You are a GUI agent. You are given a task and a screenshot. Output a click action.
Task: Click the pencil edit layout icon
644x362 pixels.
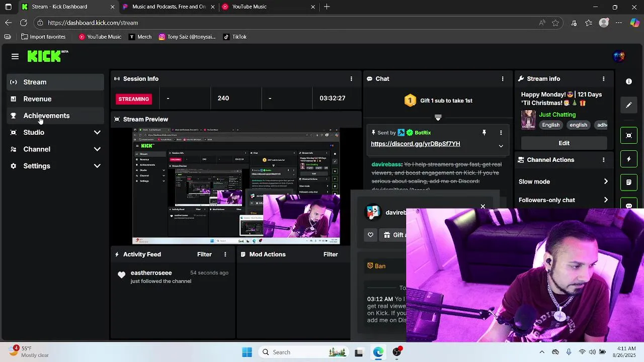tap(628, 105)
